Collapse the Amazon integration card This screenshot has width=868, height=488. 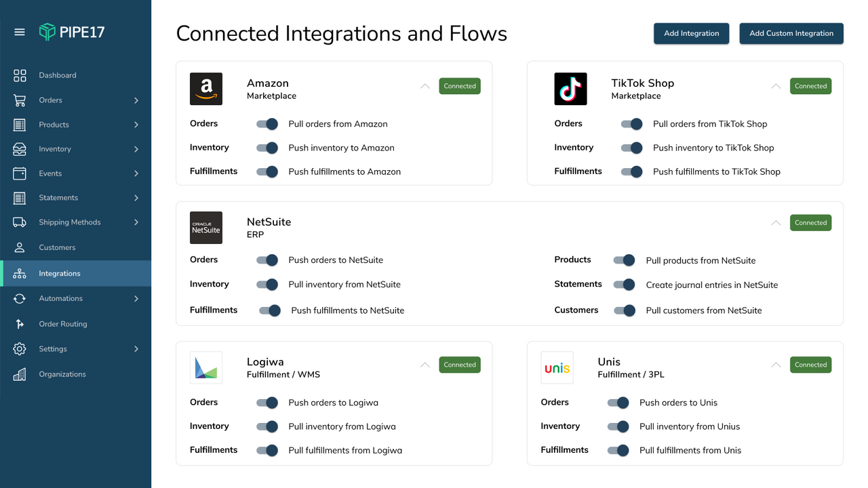click(425, 86)
